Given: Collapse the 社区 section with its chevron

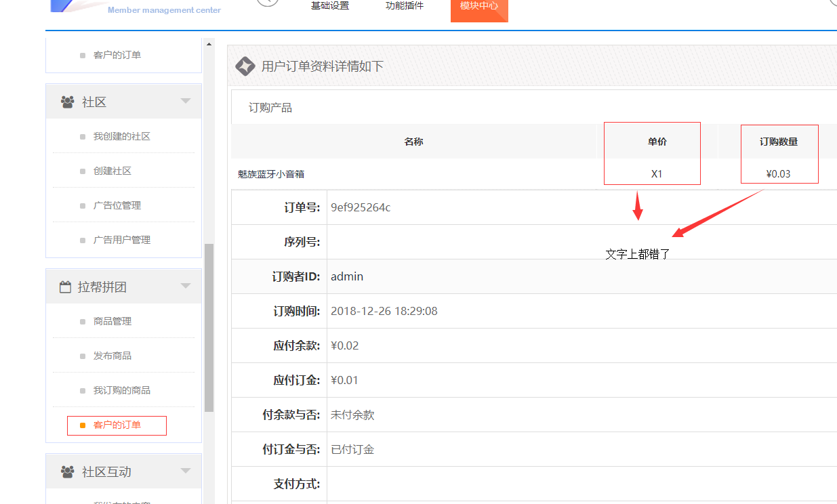Looking at the screenshot, I should 185,102.
